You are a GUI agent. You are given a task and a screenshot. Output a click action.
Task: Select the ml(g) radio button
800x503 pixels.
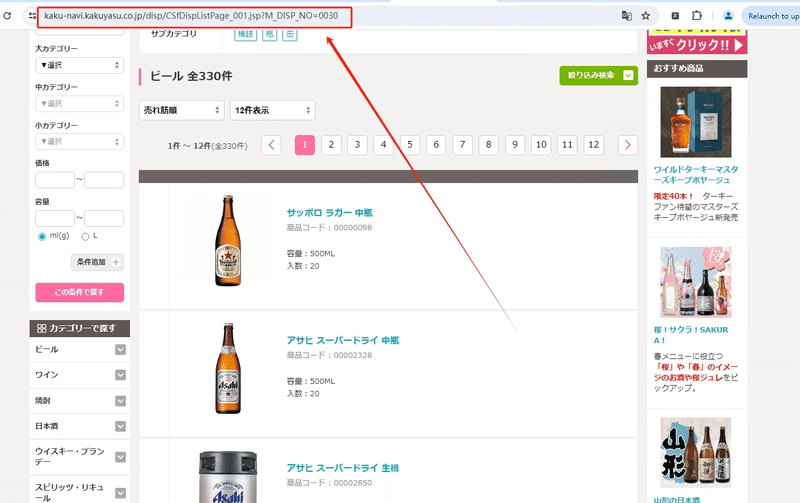(x=42, y=236)
